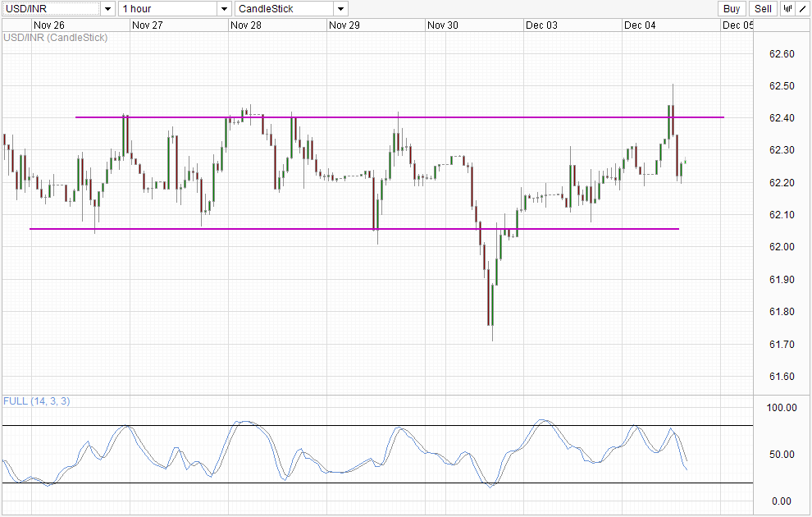The height and width of the screenshot is (517, 812).
Task: Click the 61.80 price axis label
Action: pos(782,312)
